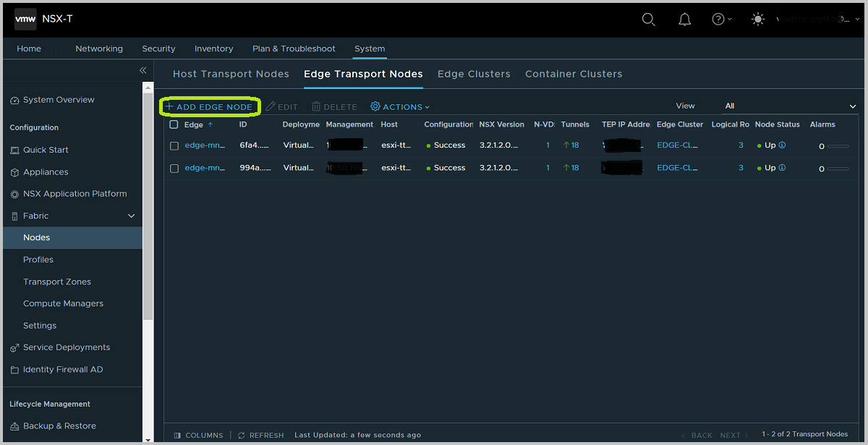Click the Delete trash icon
The image size is (868, 445).
[x=333, y=106]
